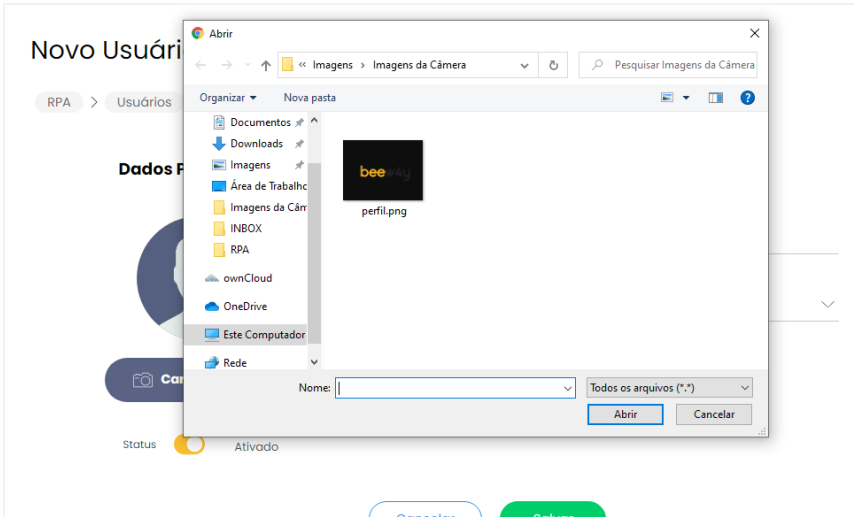The image size is (868, 517).
Task: Go back with the left arrow
Action: click(201, 65)
